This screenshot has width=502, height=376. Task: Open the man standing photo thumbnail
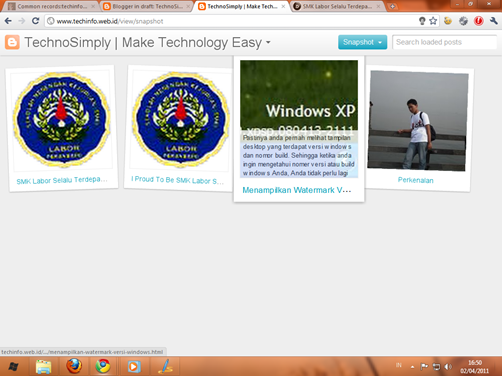(x=418, y=121)
